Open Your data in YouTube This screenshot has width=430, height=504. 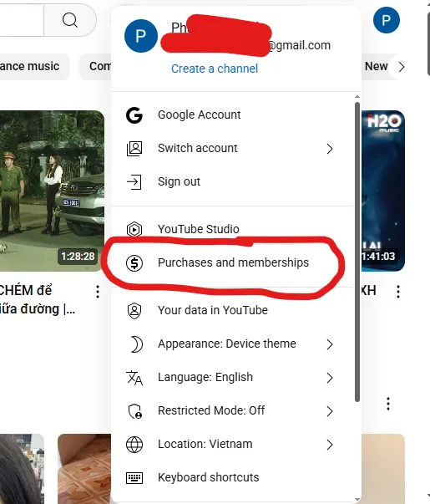(232, 311)
